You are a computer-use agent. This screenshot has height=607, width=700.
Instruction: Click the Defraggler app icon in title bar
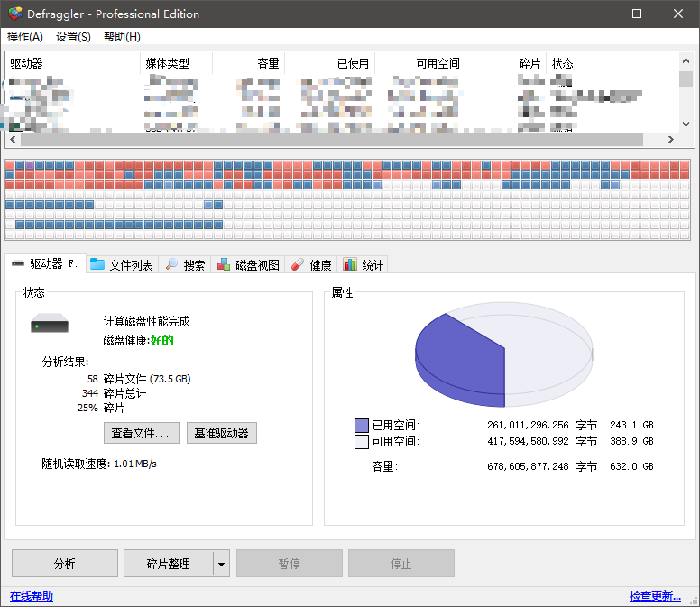coord(14,14)
